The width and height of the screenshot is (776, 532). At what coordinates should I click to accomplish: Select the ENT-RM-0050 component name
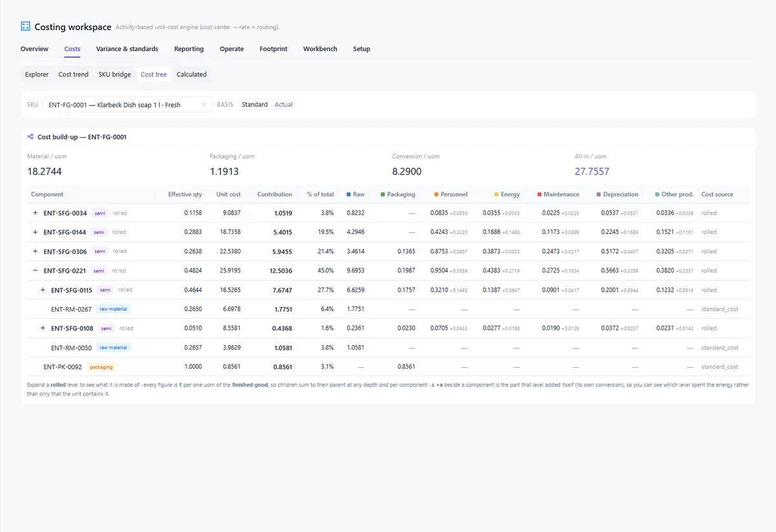71,348
